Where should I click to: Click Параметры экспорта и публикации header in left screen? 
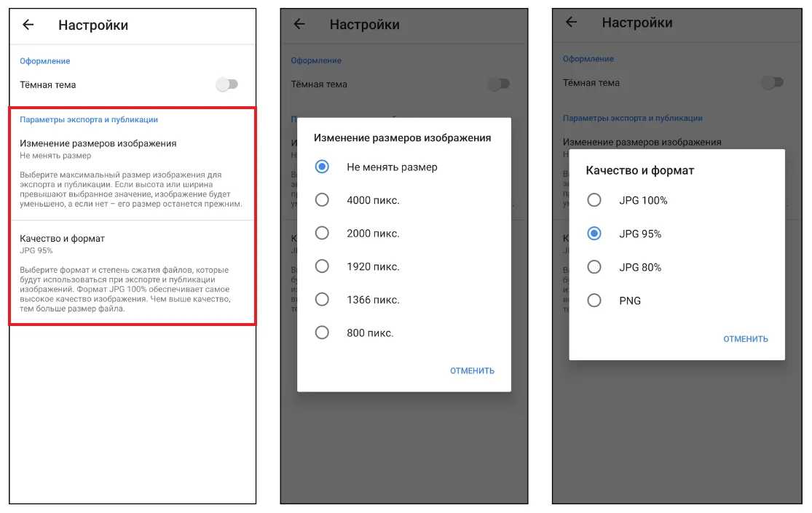[x=89, y=119]
